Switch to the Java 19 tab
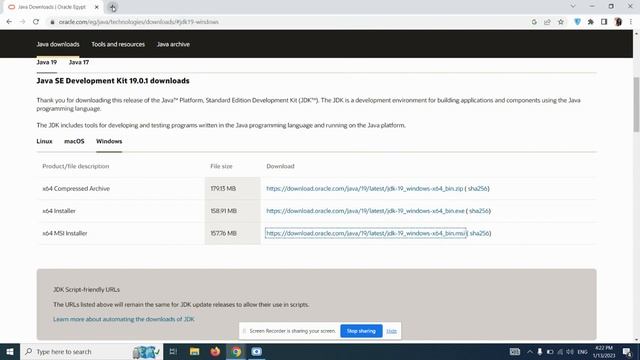640x360 pixels. tap(47, 62)
